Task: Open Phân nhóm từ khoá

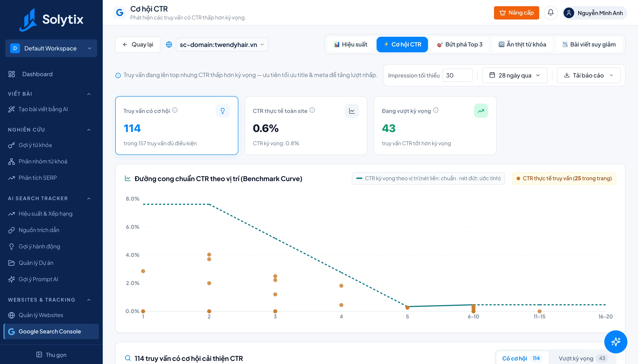Action: (51, 161)
